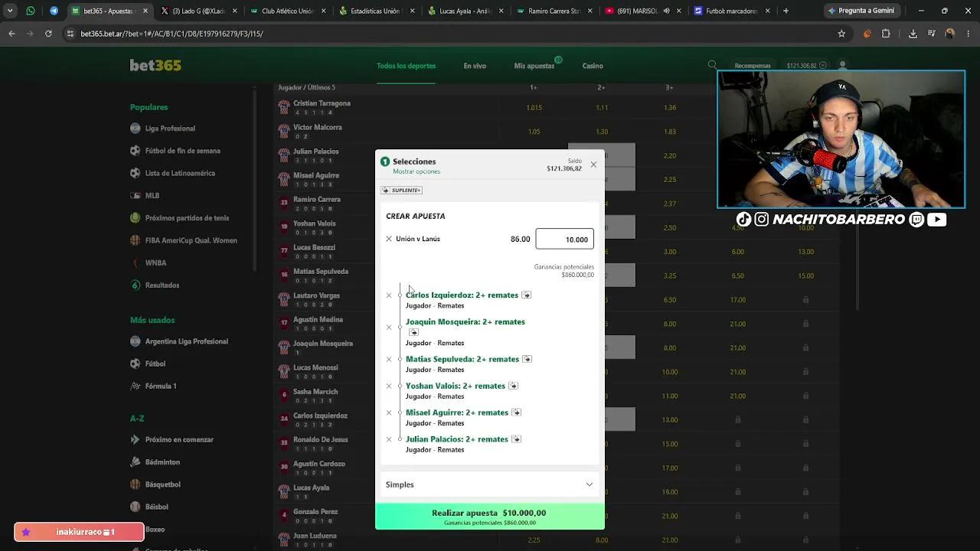Open a new browser tab

click(786, 11)
